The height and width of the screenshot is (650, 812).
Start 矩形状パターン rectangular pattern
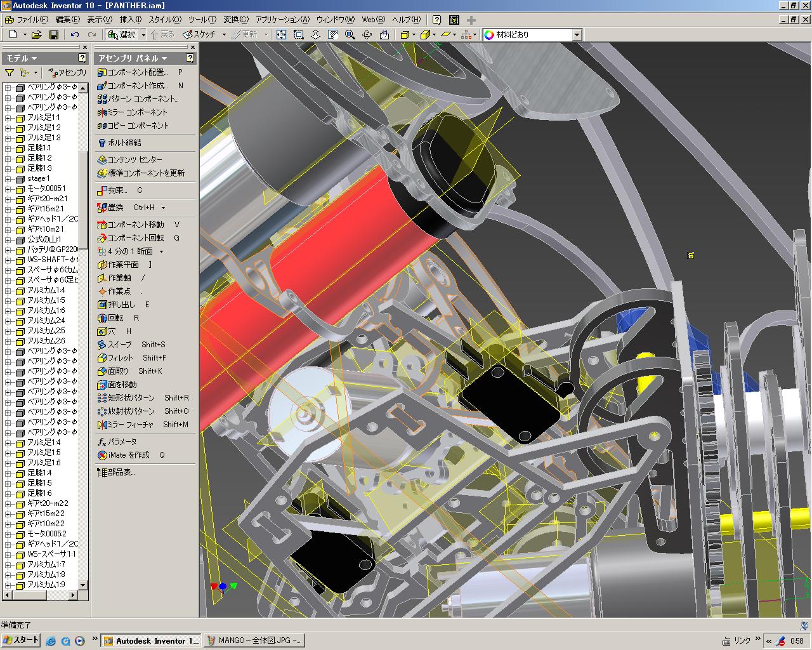(126, 398)
